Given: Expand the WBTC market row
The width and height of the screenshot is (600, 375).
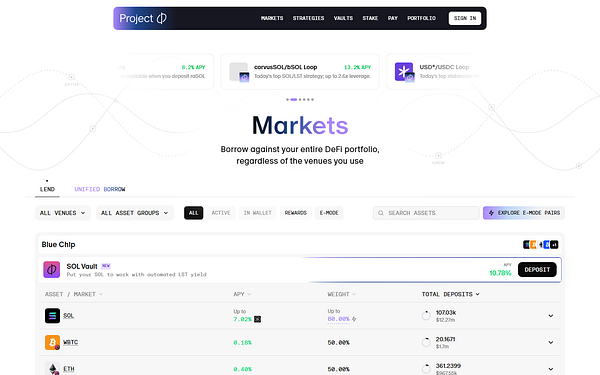Looking at the screenshot, I should [551, 342].
